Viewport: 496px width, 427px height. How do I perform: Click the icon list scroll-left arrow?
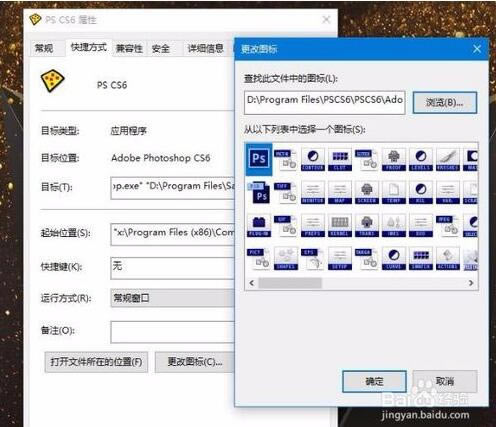tap(252, 283)
